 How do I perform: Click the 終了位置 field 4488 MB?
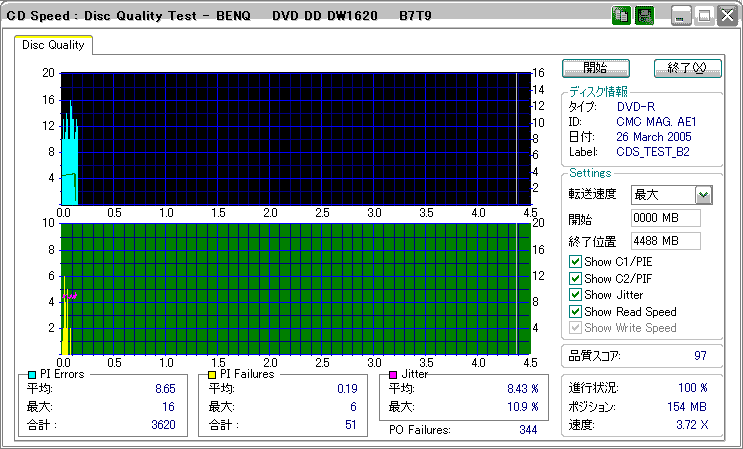click(x=666, y=241)
